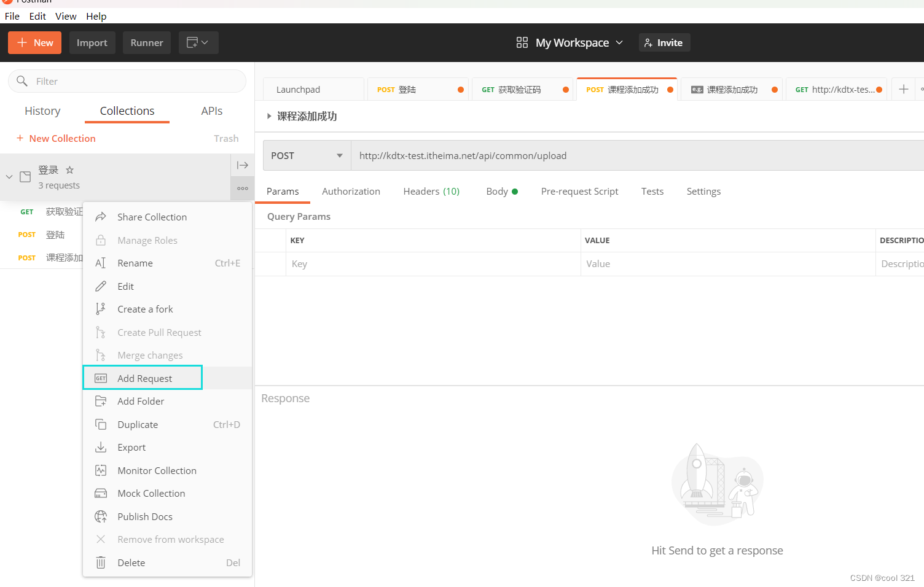Click the Value input cell in Query Params
Screen dimensions: 924x587
pos(728,264)
